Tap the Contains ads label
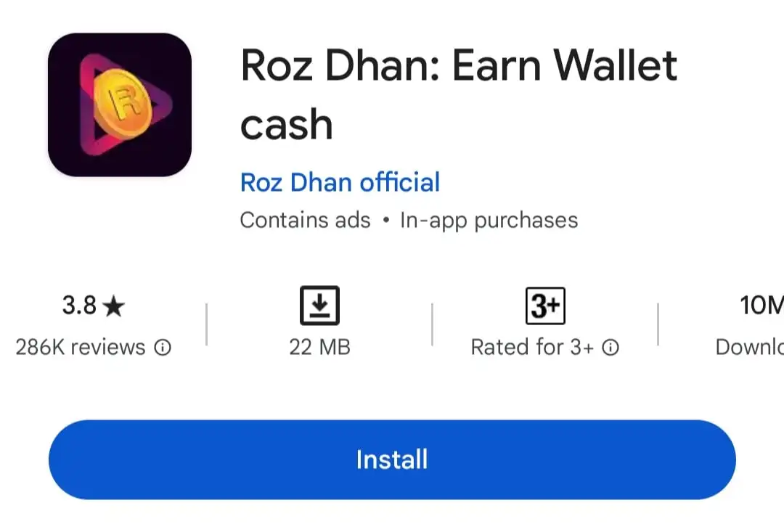This screenshot has height=532, width=784. pyautogui.click(x=305, y=220)
